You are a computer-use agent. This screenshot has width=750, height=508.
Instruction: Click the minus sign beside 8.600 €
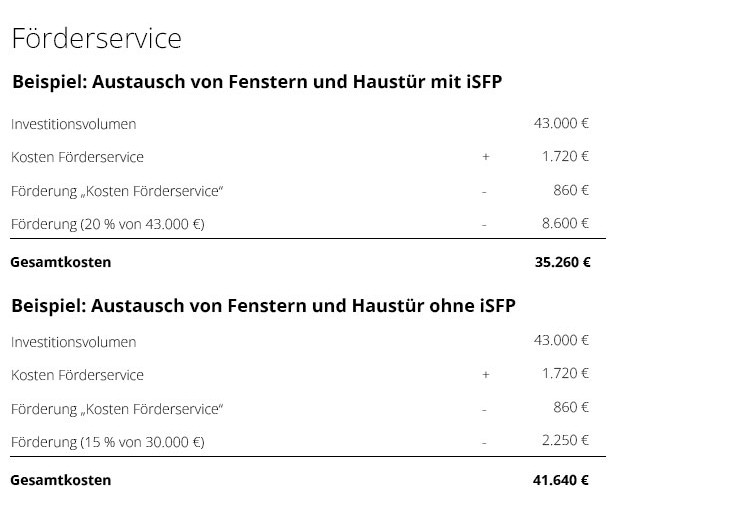pos(484,225)
